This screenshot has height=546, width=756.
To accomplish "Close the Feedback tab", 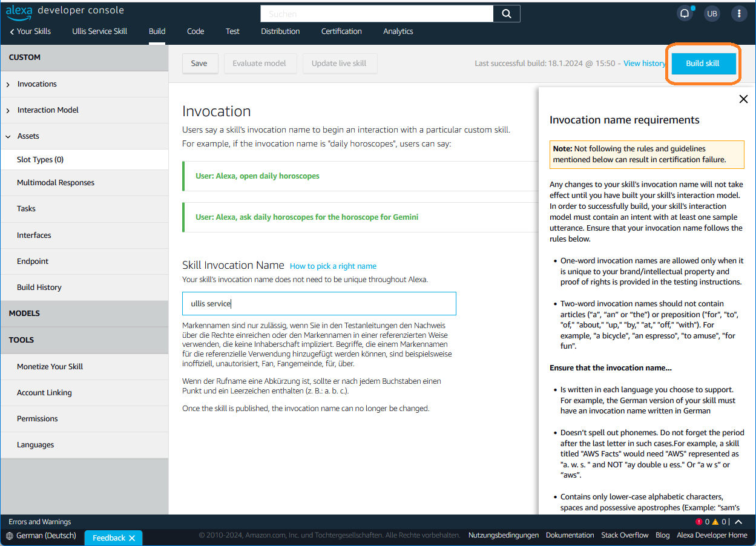I will point(131,538).
